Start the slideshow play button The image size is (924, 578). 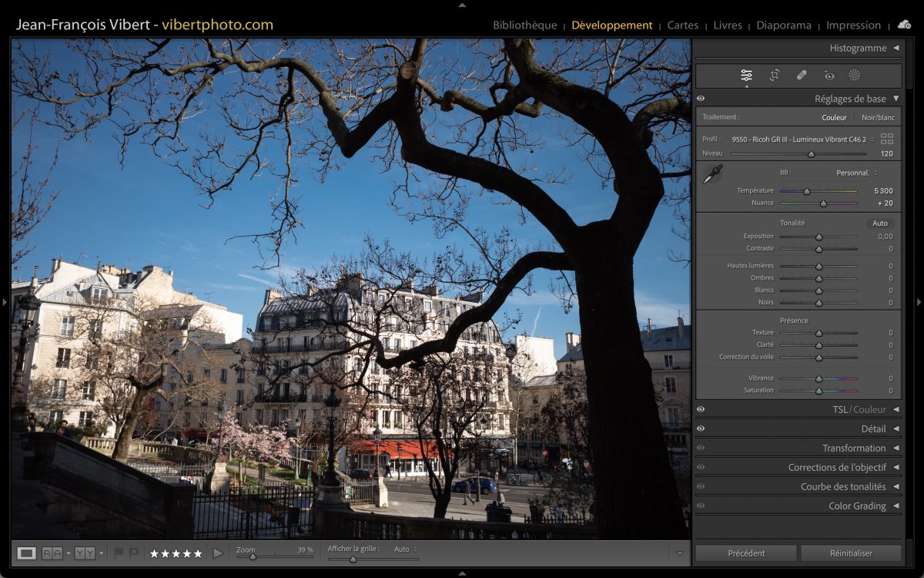218,553
